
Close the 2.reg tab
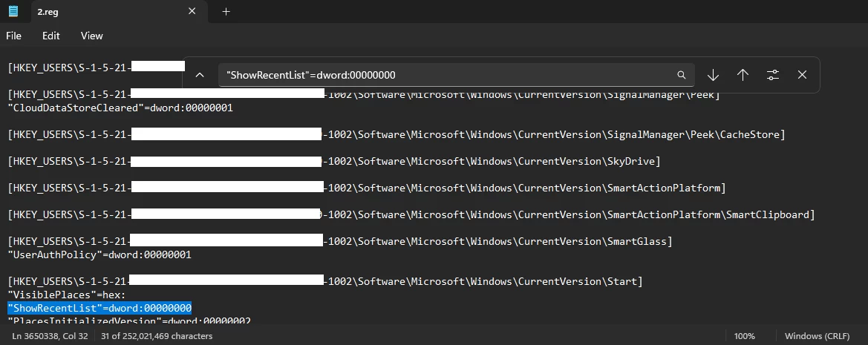(x=192, y=11)
